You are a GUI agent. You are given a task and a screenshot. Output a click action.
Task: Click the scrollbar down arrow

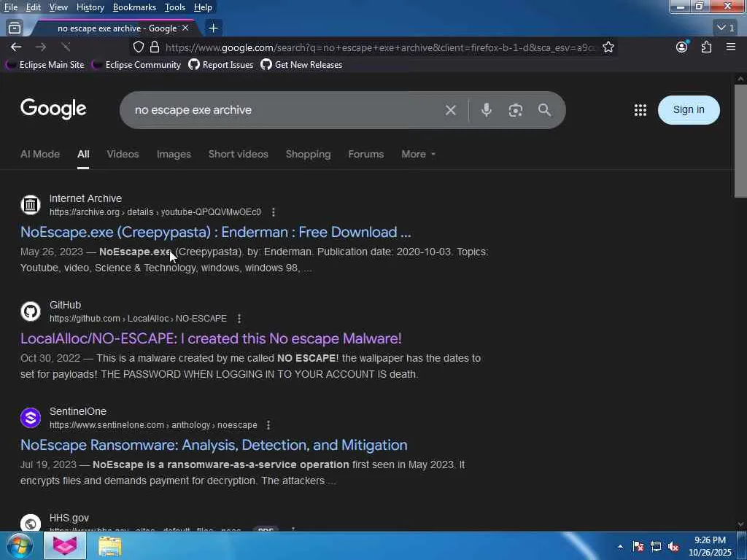tap(740, 524)
